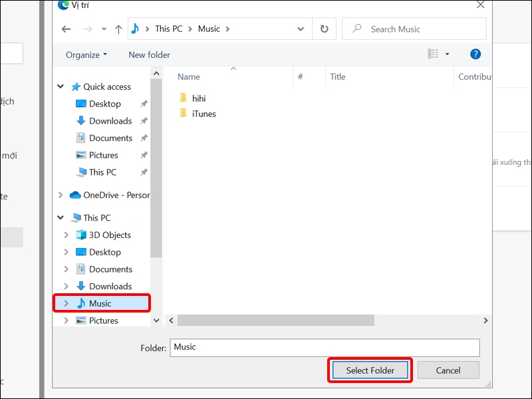This screenshot has width=532, height=399.
Task: Open pinned Downloads under Quick access
Action: click(110, 121)
